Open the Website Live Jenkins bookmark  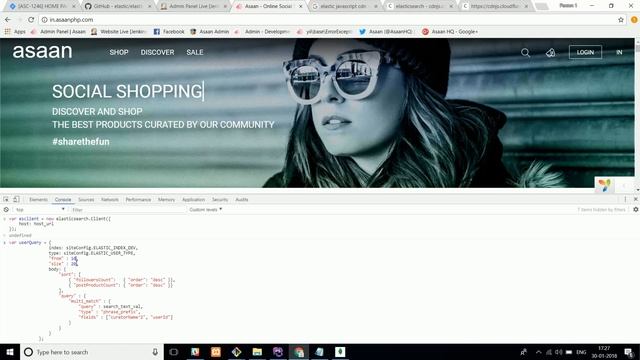(119, 31)
